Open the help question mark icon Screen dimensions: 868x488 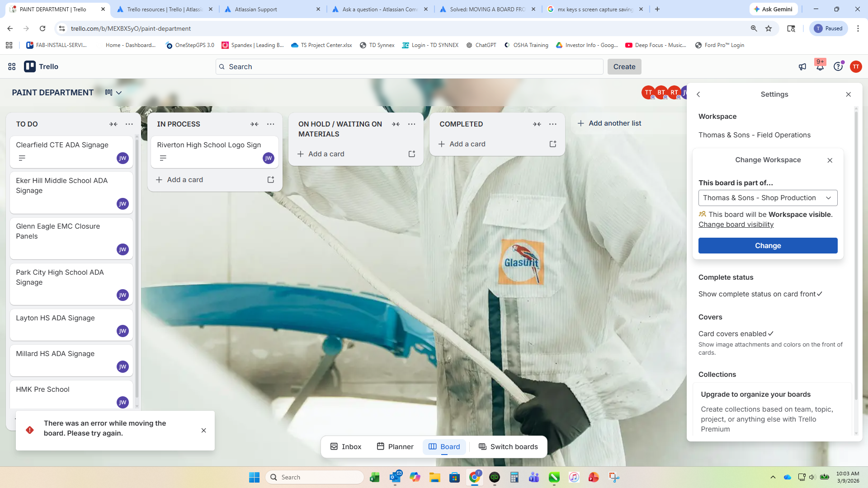pos(838,67)
